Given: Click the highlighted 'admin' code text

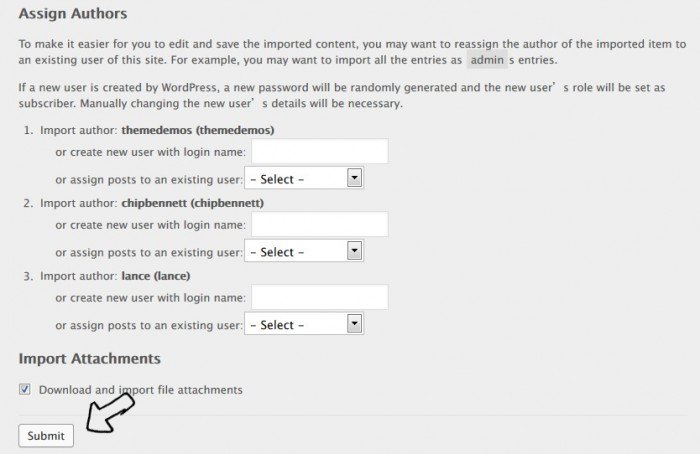Looking at the screenshot, I should tap(486, 62).
